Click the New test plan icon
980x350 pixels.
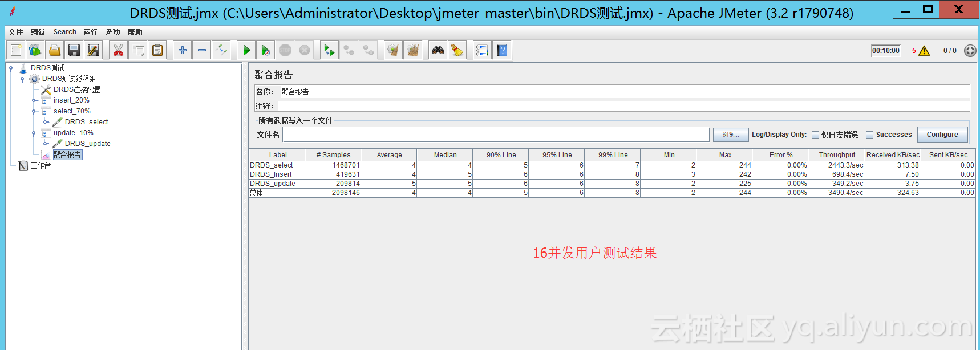pos(16,50)
